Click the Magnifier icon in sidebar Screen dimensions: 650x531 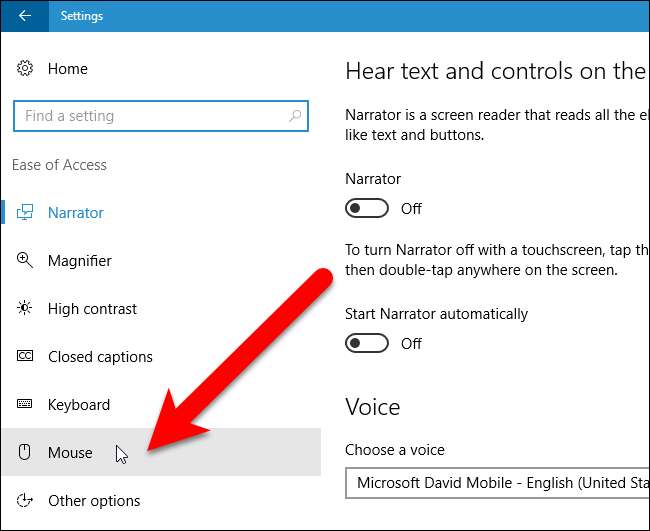coord(26,261)
